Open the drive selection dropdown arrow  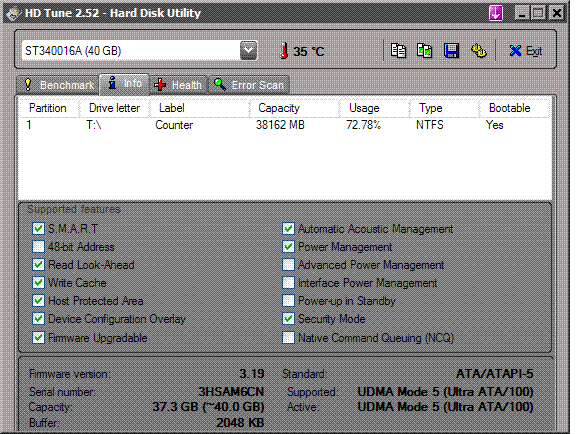coord(249,50)
